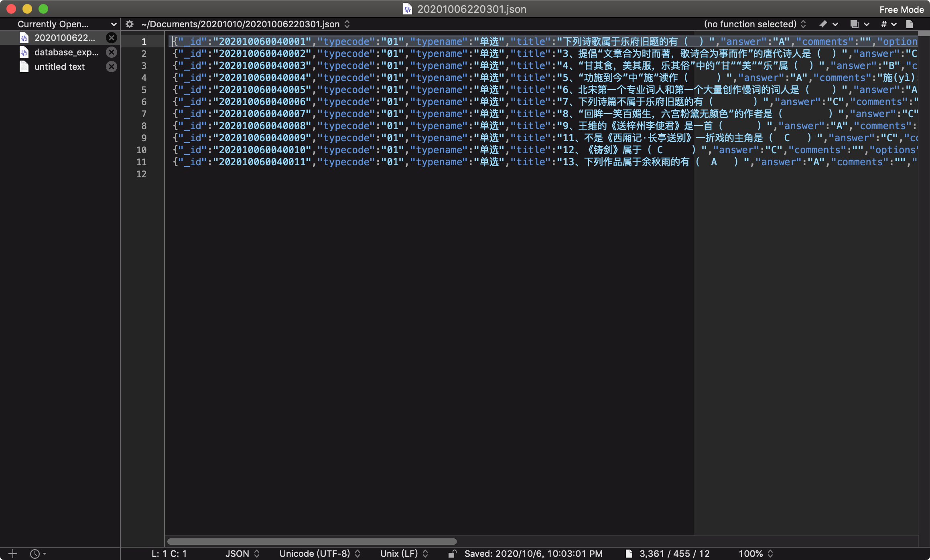The height and width of the screenshot is (560, 930).
Task: Click the Unix (LF) line endings button
Action: (x=404, y=554)
